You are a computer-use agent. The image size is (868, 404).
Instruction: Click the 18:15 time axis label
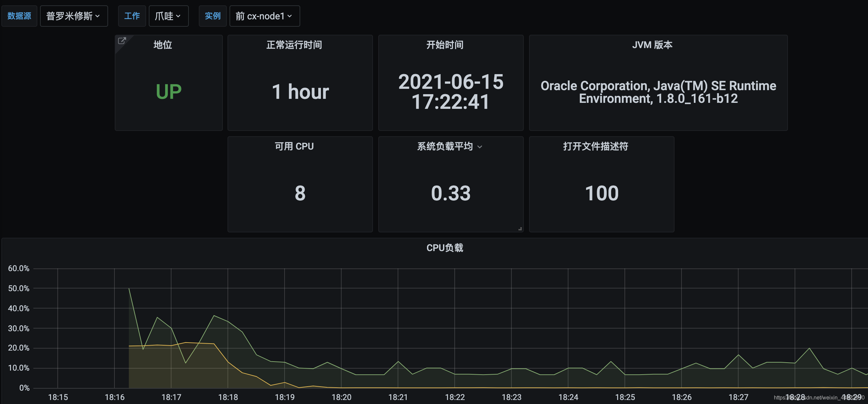[58, 397]
